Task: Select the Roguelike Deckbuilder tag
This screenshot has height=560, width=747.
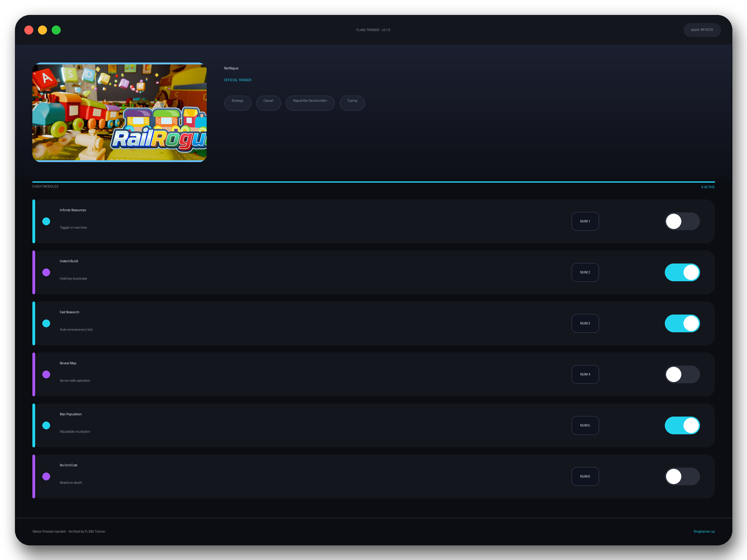Action: [x=310, y=103]
